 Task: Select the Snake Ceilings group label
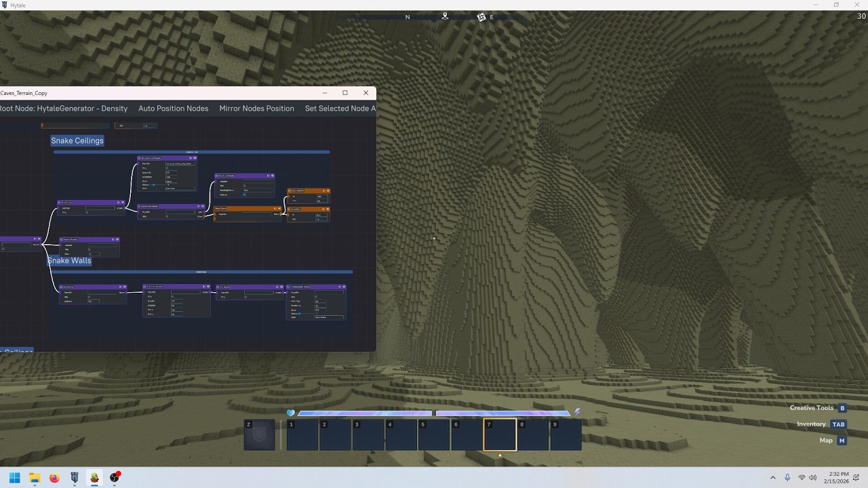point(77,140)
